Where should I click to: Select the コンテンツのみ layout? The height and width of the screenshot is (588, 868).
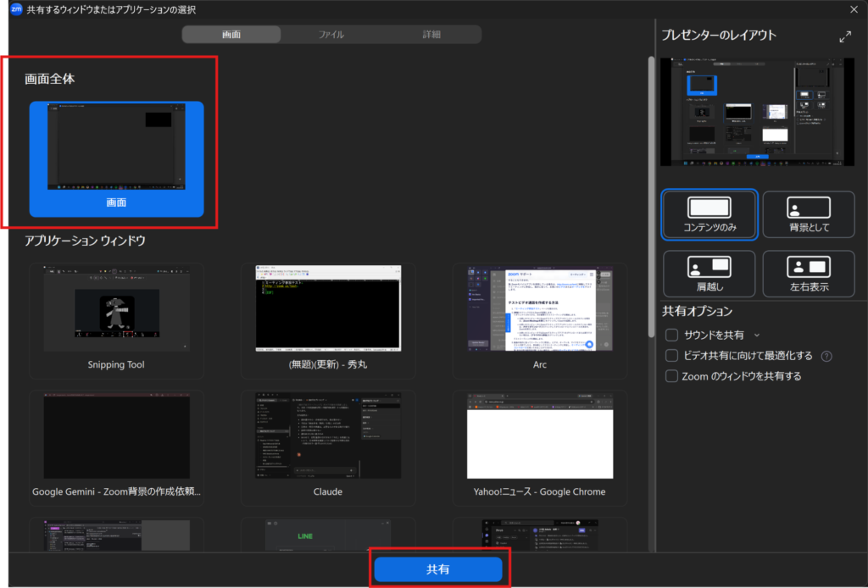coord(709,214)
